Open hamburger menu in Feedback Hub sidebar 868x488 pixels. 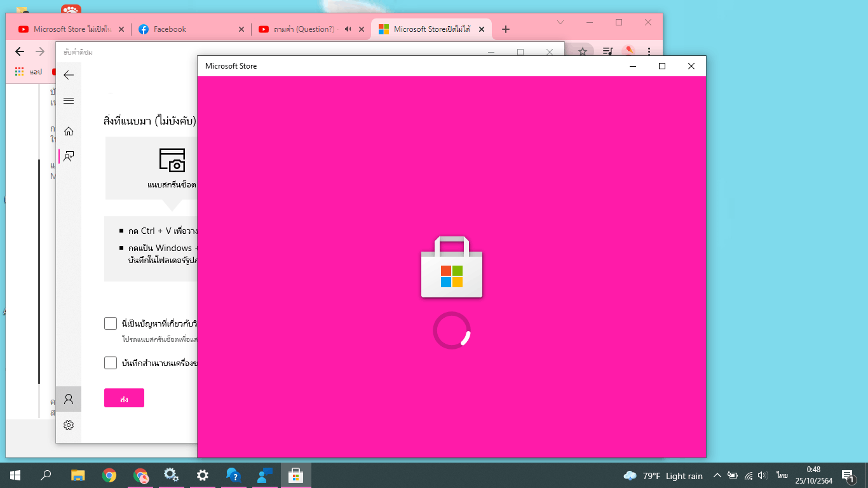pos(69,101)
